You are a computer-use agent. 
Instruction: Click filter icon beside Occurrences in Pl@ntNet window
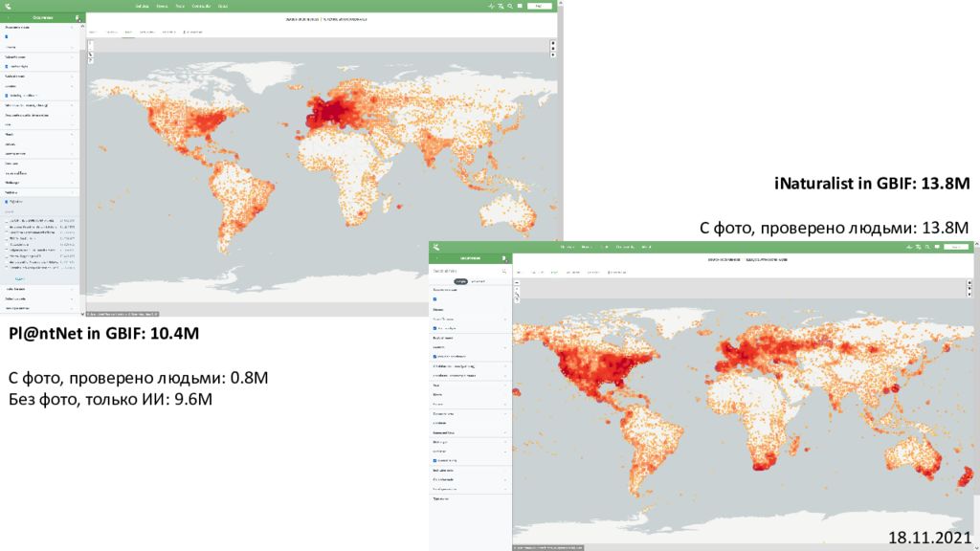point(78,18)
